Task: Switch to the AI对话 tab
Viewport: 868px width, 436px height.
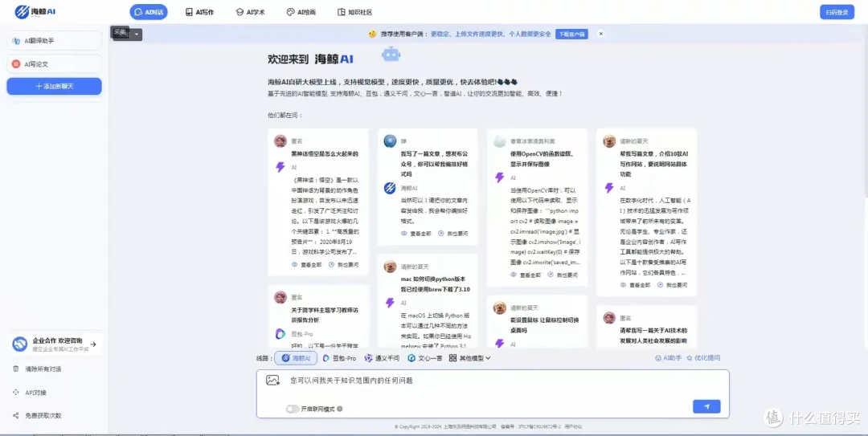Action: coord(149,11)
